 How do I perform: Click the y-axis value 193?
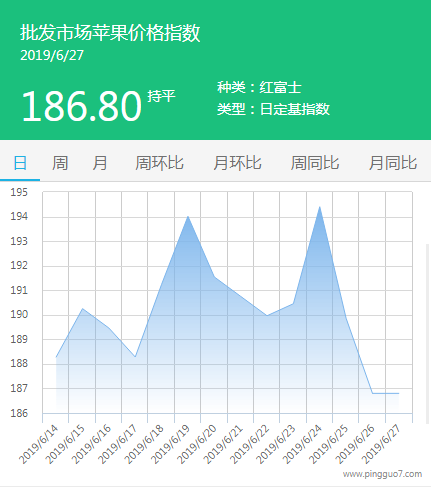click(x=19, y=241)
